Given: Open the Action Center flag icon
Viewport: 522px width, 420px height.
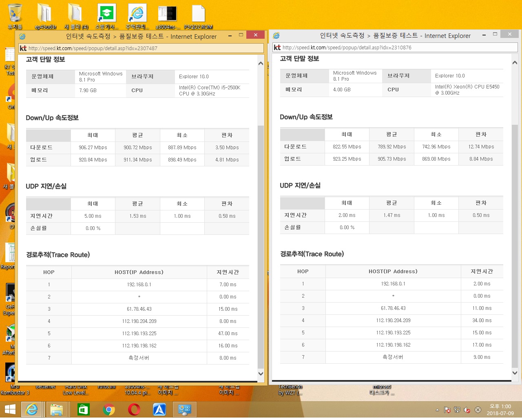Looking at the screenshot, I should coord(447,410).
